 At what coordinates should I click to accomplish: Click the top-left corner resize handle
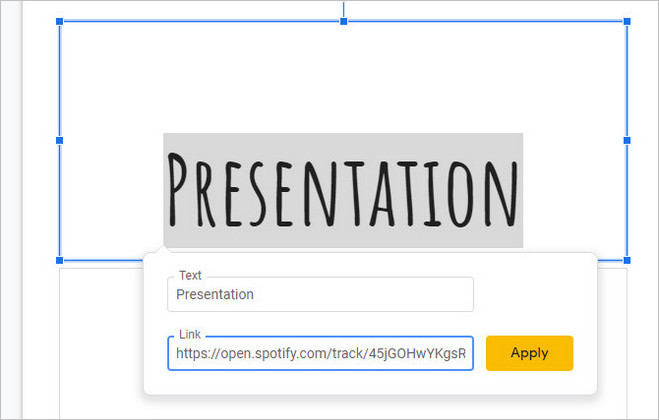tap(60, 21)
